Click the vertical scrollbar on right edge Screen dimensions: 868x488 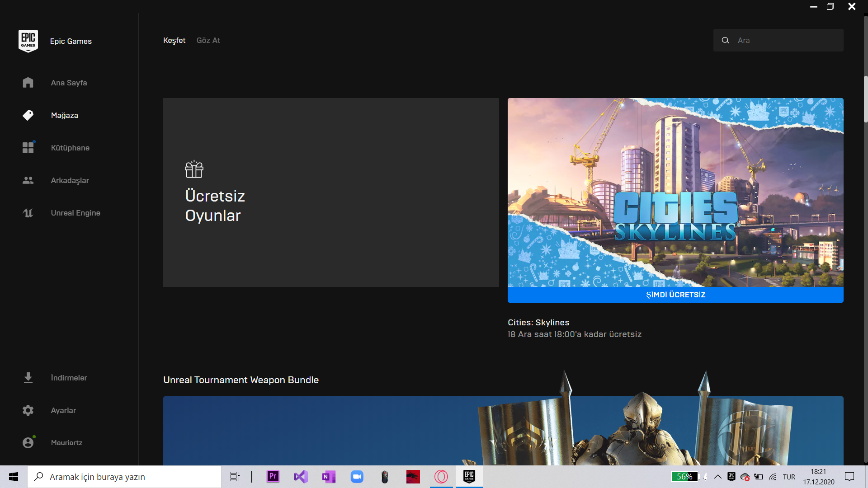point(865,99)
